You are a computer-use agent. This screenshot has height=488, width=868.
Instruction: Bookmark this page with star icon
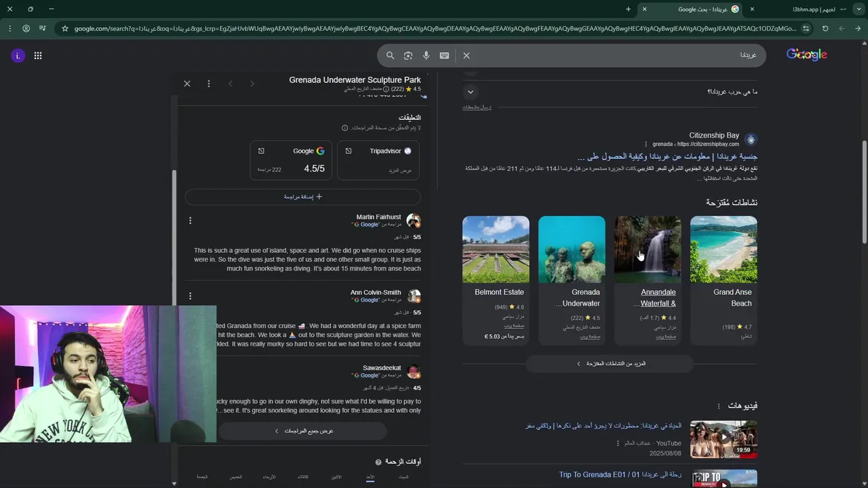[x=65, y=28]
